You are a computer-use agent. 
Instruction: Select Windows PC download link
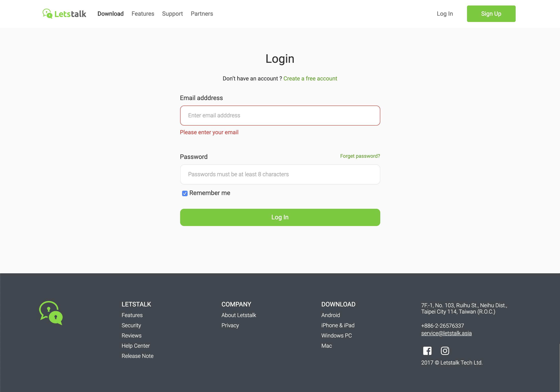(337, 336)
